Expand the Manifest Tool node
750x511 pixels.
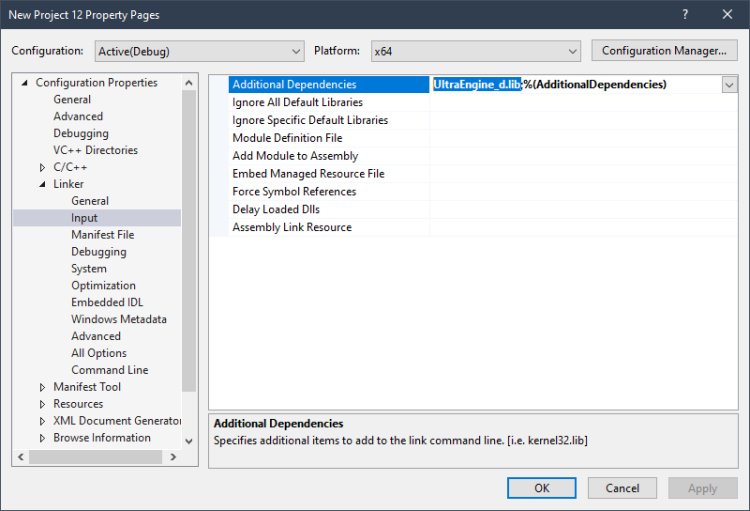point(42,387)
